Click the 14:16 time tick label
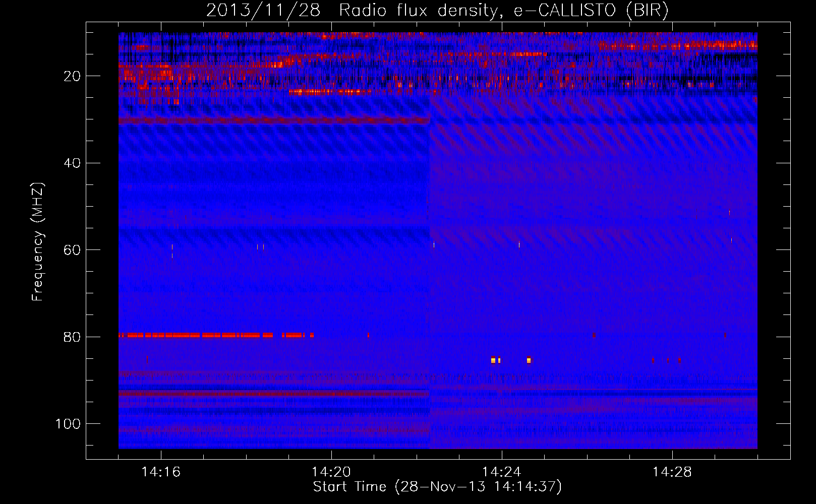Image resolution: width=816 pixels, height=504 pixels. pos(161,472)
